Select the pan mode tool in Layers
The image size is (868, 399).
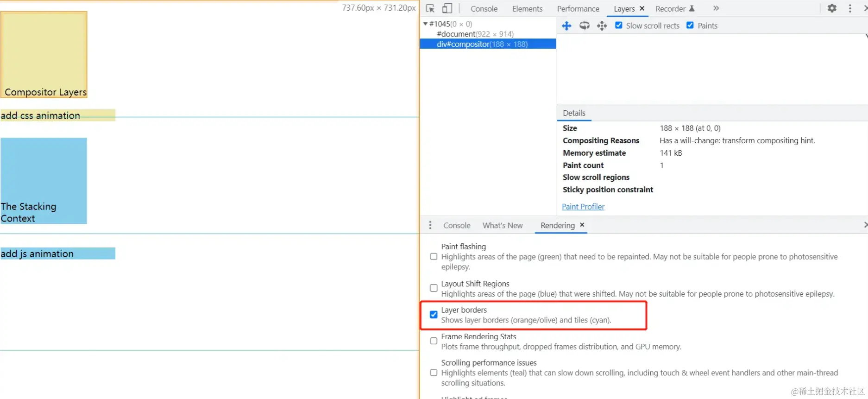click(x=566, y=26)
